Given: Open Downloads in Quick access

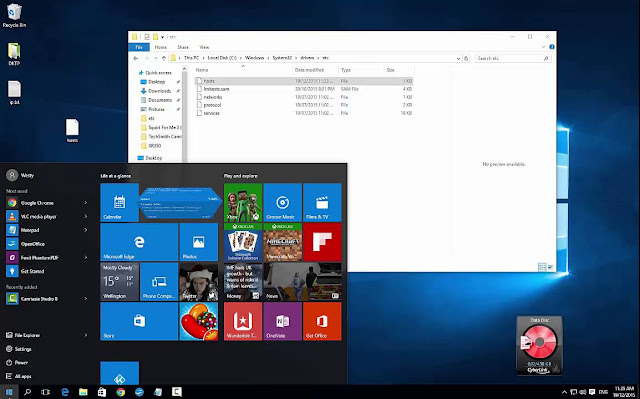Looking at the screenshot, I should click(x=160, y=91).
